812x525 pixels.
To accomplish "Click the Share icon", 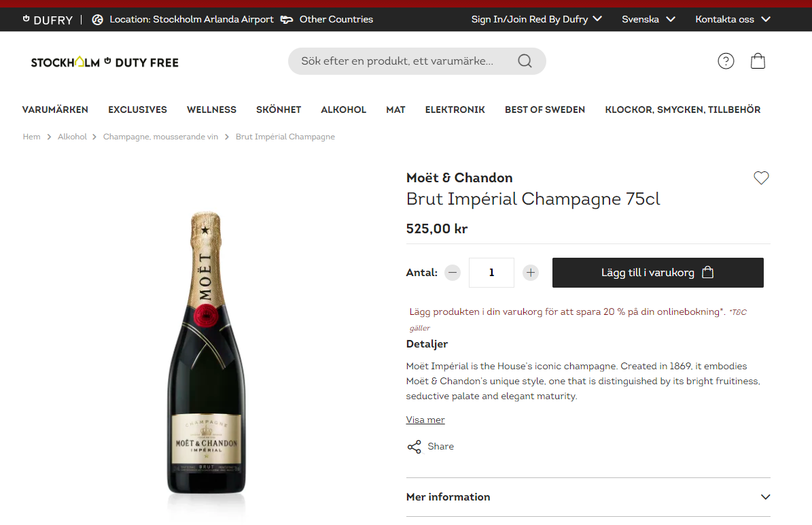I will (x=414, y=447).
